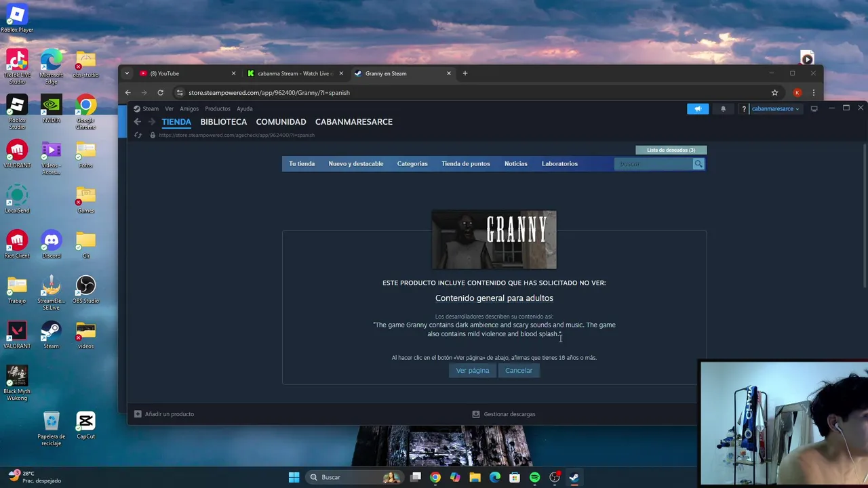Reload the Chrome page
Viewport: 868px width, 488px height.
(x=160, y=92)
